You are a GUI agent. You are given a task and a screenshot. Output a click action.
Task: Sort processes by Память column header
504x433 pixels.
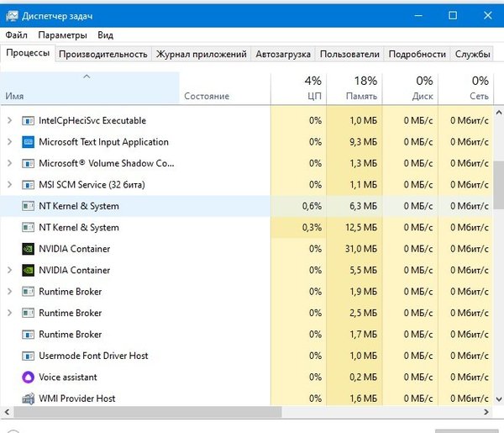pyautogui.click(x=354, y=88)
